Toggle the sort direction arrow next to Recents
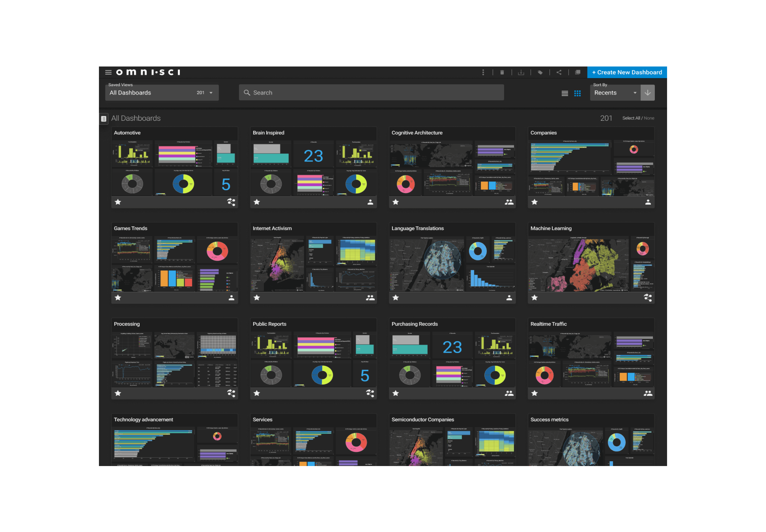The height and width of the screenshot is (532, 766). [x=647, y=93]
